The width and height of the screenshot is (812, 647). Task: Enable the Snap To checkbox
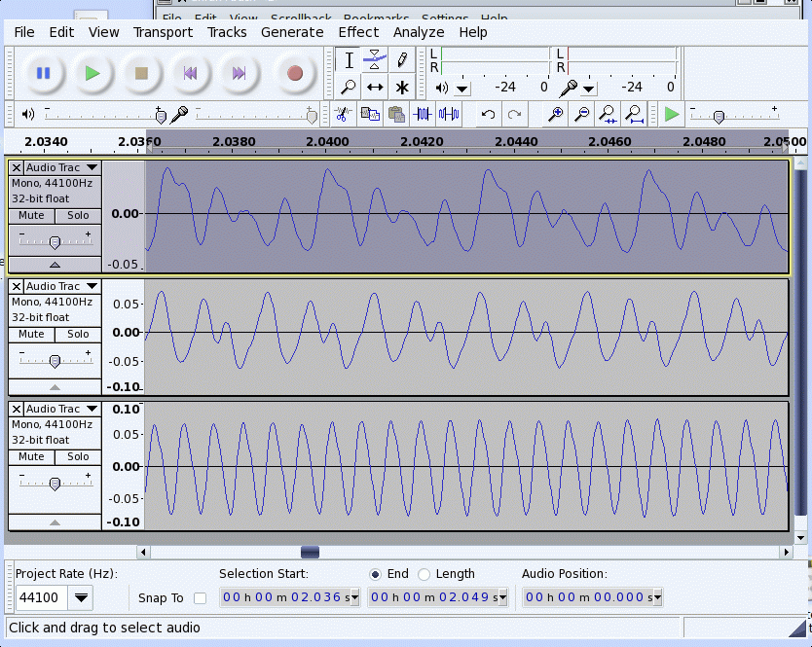[200, 597]
